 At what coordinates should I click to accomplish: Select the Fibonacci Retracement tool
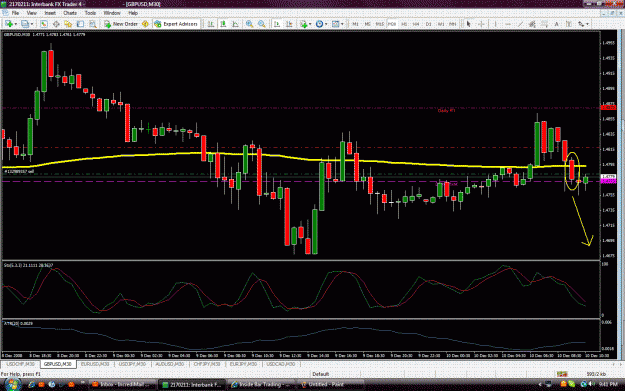coord(544,24)
